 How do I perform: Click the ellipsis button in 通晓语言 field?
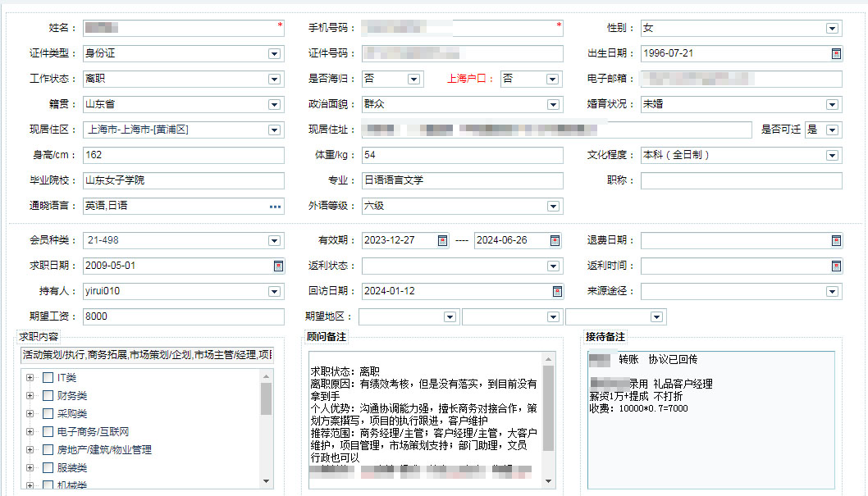(275, 207)
